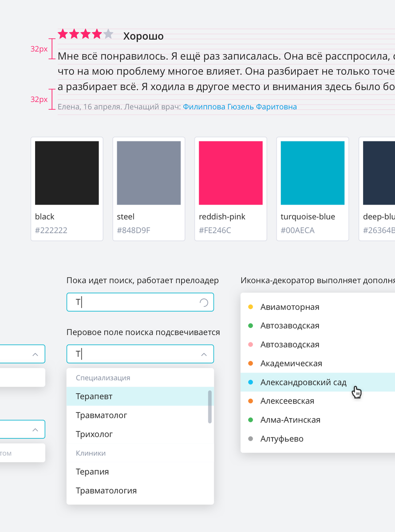Image resolution: width=395 pixels, height=532 pixels.
Task: Click the gray fifth rating star
Action: (x=108, y=34)
